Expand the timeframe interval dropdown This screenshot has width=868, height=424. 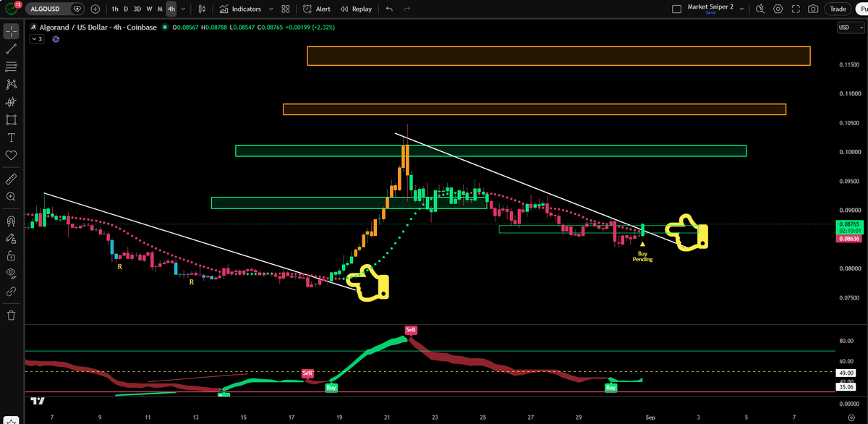pyautogui.click(x=183, y=9)
